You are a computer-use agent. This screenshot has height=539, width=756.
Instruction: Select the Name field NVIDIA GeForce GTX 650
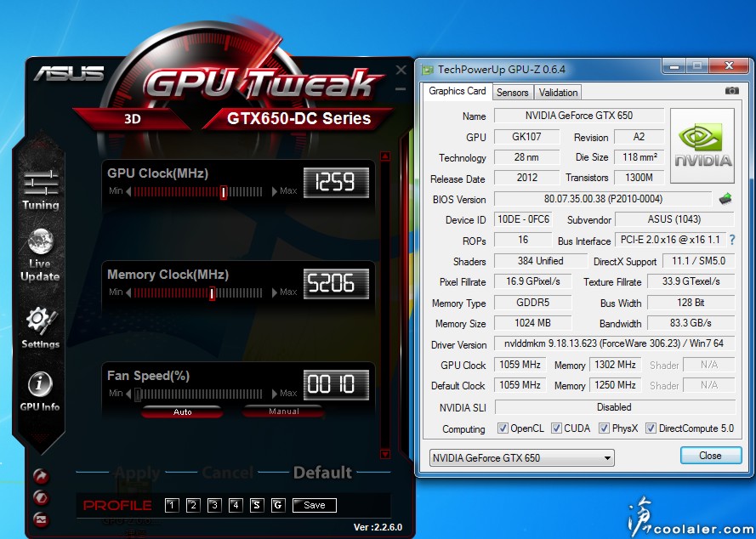point(579,116)
